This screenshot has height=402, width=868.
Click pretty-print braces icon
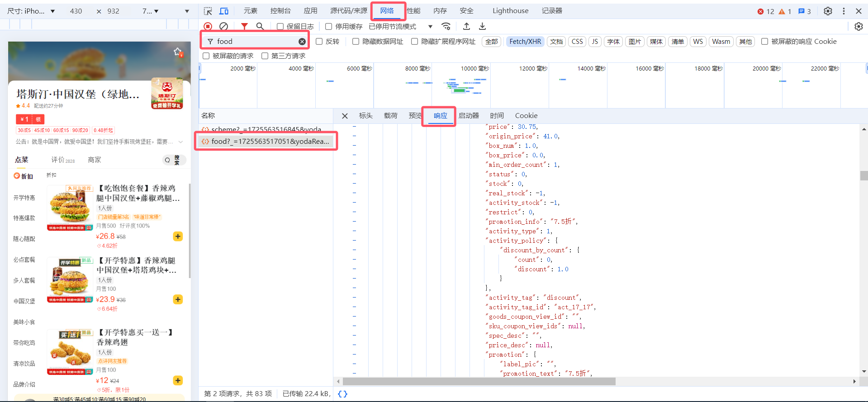(342, 394)
